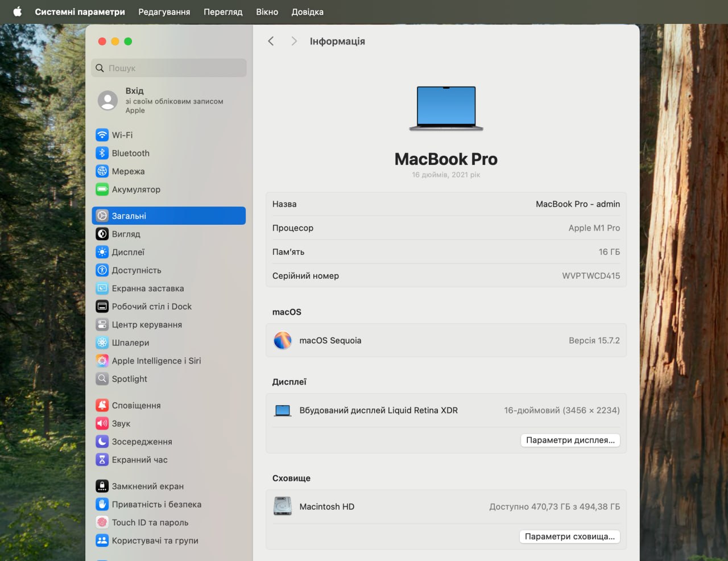Open Wi-Fi settings via its icon
The height and width of the screenshot is (561, 728).
102,135
